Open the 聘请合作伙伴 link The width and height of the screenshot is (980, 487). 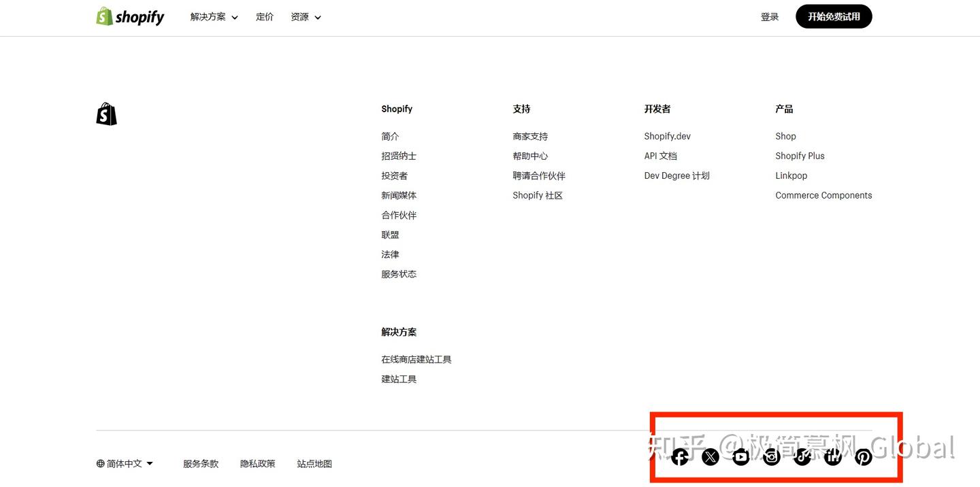(x=539, y=176)
